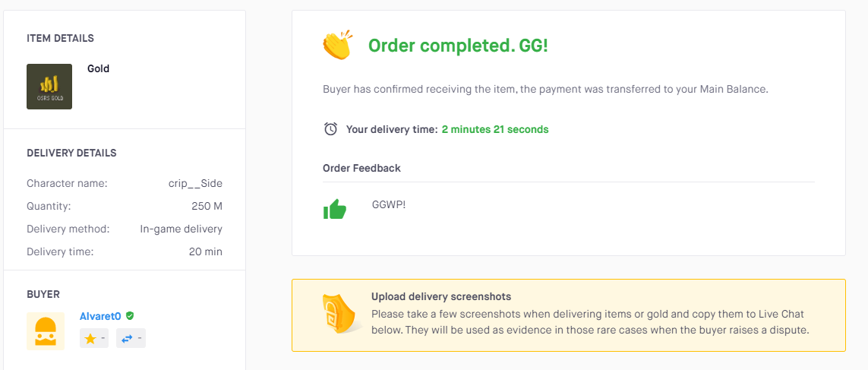Viewport: 868px width, 370px height.
Task: Click the green verified shield badge
Action: pos(130,316)
